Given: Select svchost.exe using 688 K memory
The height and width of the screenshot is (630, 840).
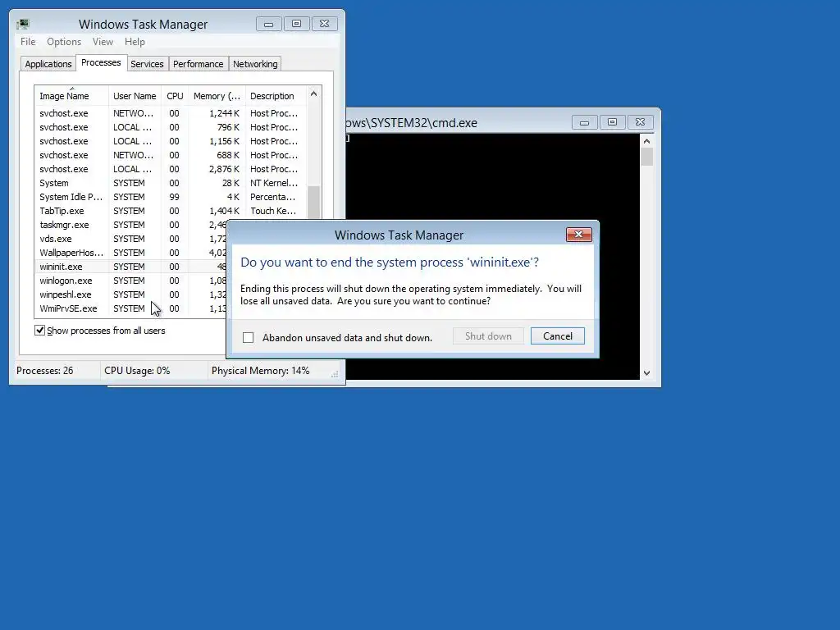Looking at the screenshot, I should point(171,155).
